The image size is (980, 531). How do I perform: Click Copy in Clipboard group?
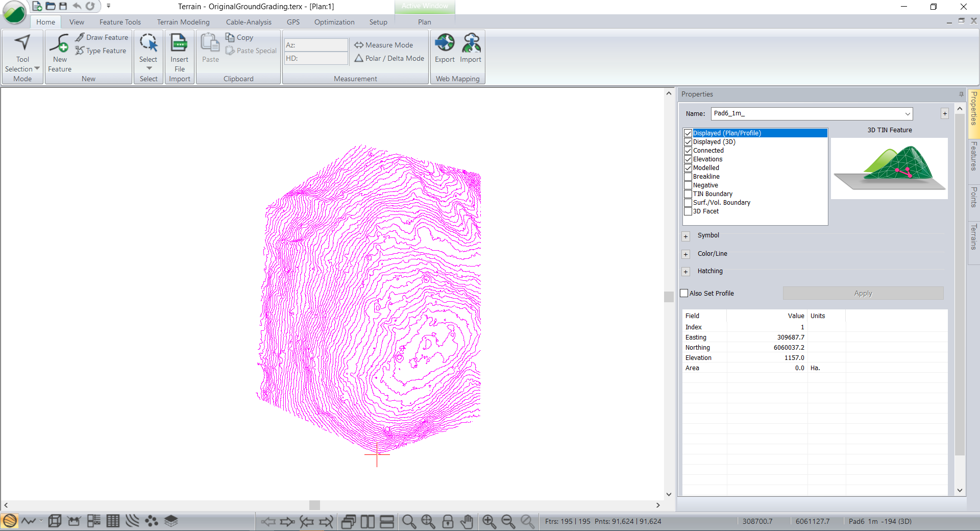(239, 37)
